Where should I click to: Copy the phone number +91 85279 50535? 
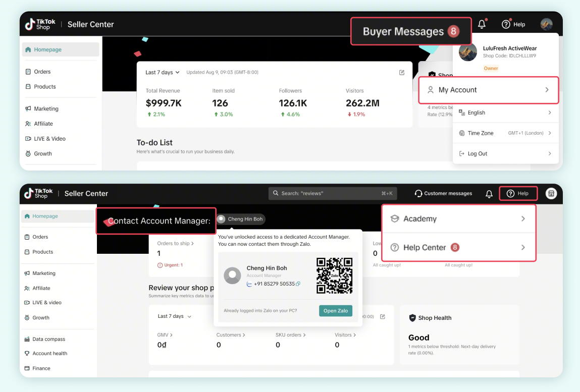pyautogui.click(x=298, y=284)
